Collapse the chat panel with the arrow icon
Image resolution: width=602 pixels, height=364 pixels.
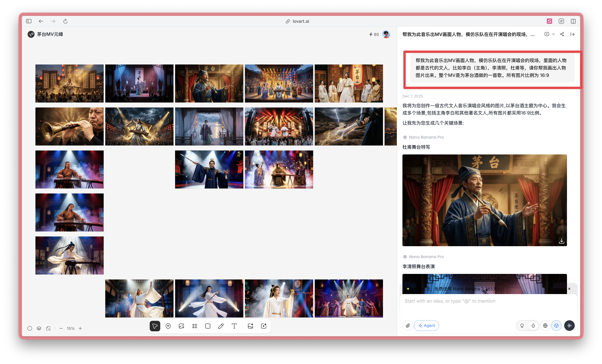572,34
